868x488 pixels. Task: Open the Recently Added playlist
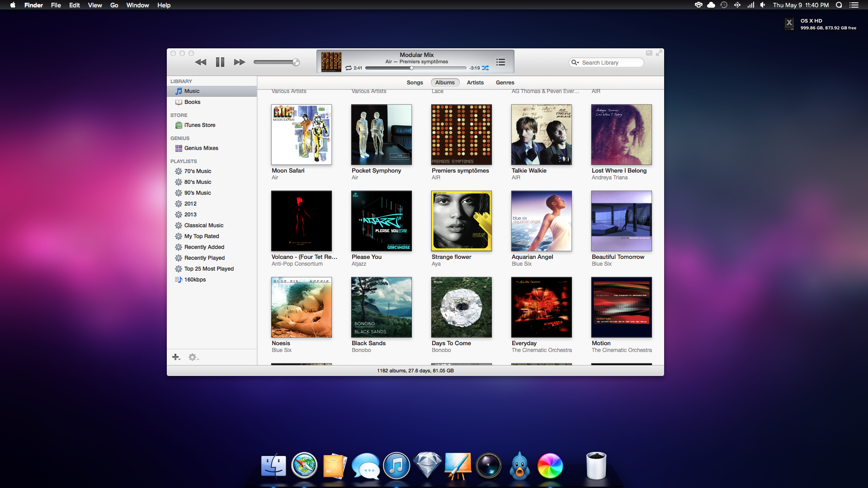click(212, 247)
